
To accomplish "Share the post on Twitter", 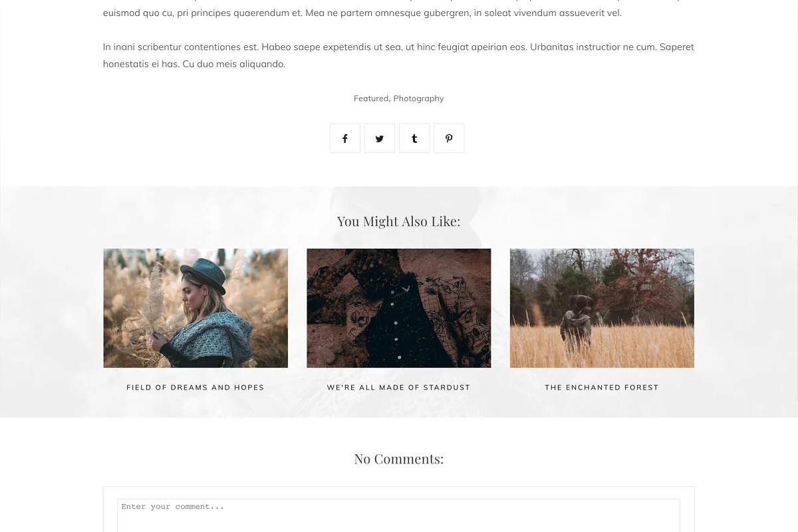I will tap(380, 138).
